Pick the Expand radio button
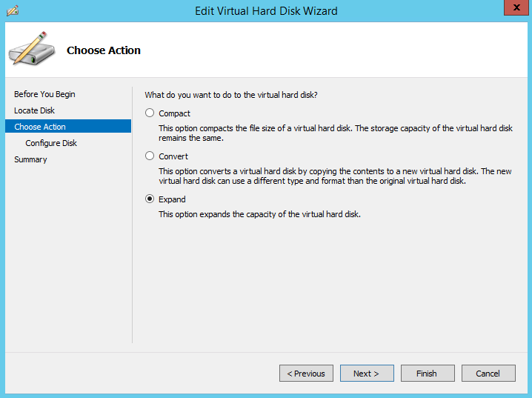Viewport: 532px width, 398px height. click(150, 199)
